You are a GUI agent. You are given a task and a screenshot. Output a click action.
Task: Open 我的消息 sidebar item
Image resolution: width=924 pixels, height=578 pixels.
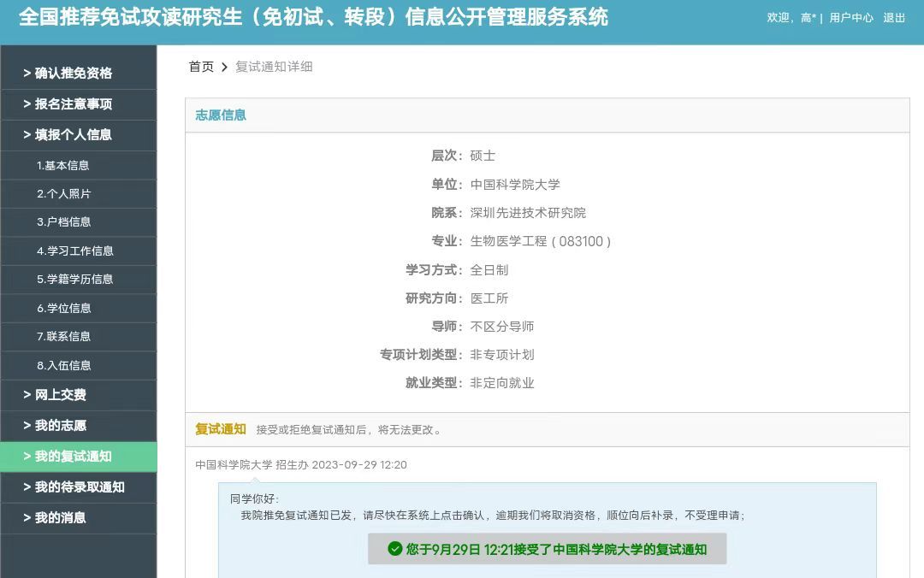(79, 518)
